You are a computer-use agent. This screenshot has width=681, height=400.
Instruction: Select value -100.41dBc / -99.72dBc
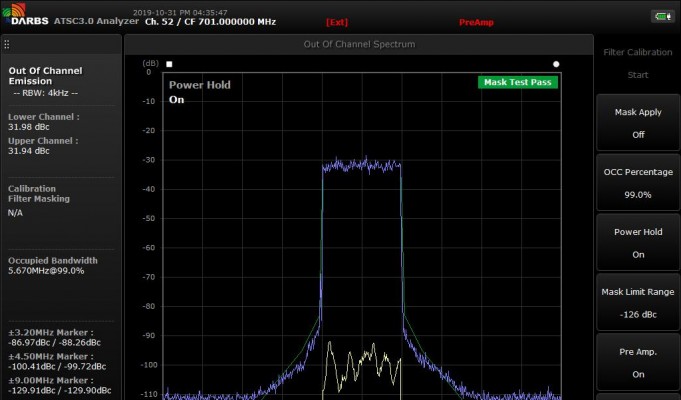pyautogui.click(x=57, y=367)
